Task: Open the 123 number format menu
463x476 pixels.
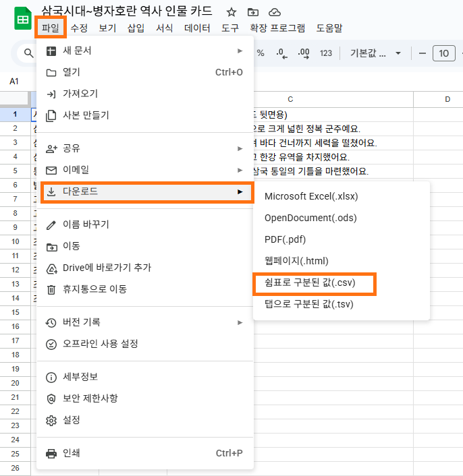Action: pos(326,53)
